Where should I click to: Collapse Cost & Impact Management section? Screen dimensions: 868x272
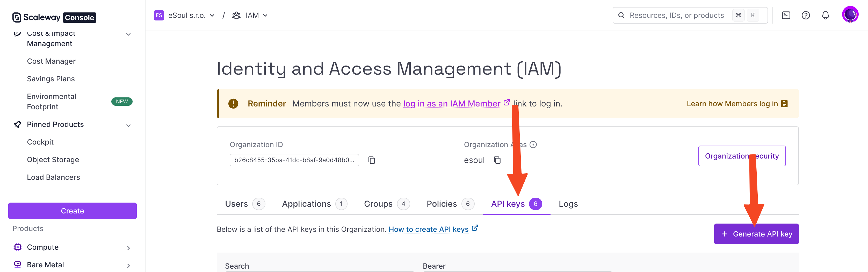(128, 34)
